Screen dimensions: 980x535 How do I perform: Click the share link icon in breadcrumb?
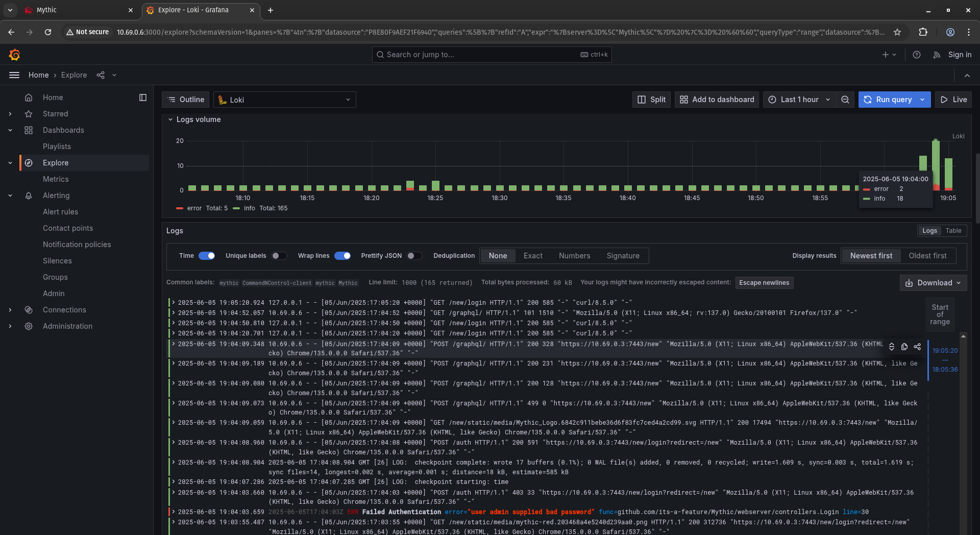[x=101, y=75]
